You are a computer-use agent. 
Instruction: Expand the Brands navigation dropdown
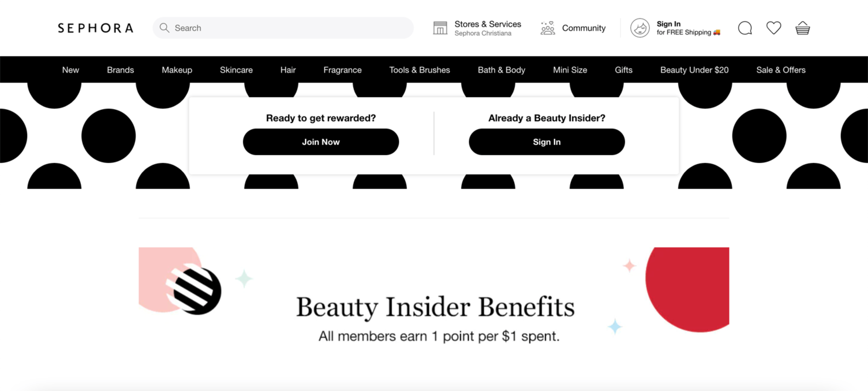tap(120, 69)
